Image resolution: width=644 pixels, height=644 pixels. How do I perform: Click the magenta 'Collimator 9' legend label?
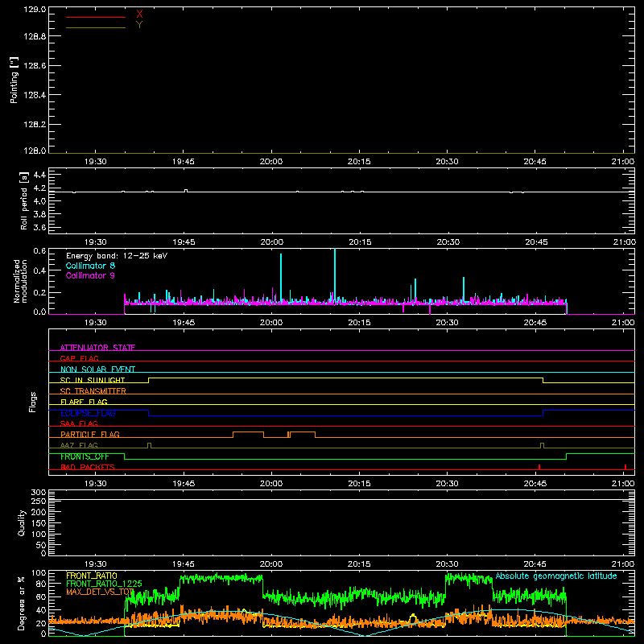point(90,275)
